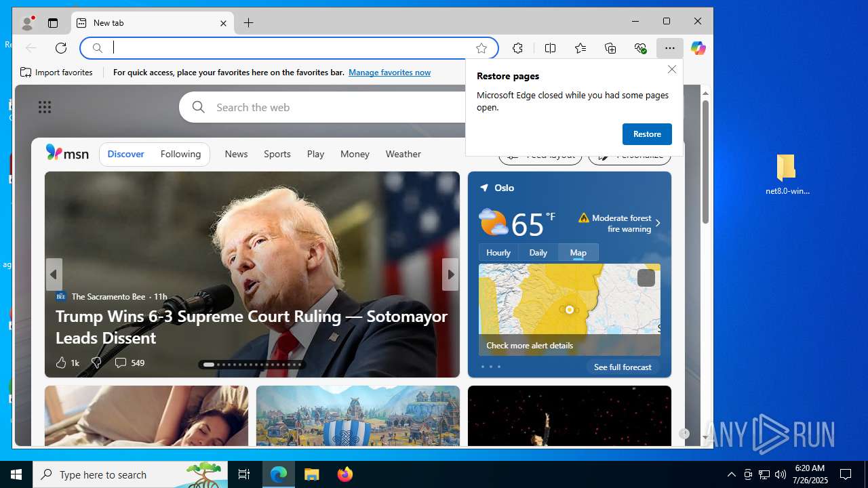
Task: Select the first news carousel indicator
Action: [x=209, y=365]
